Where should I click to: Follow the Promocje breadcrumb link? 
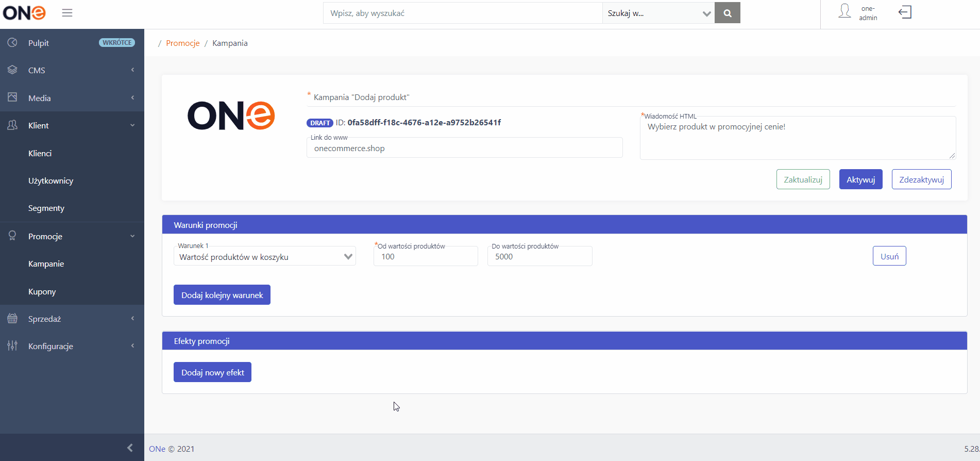(x=183, y=43)
